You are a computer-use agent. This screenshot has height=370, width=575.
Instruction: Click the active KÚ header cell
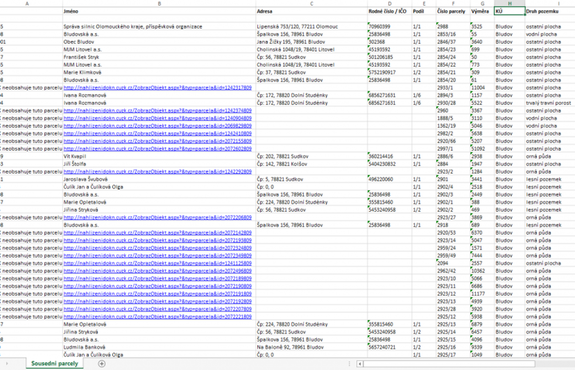point(510,11)
